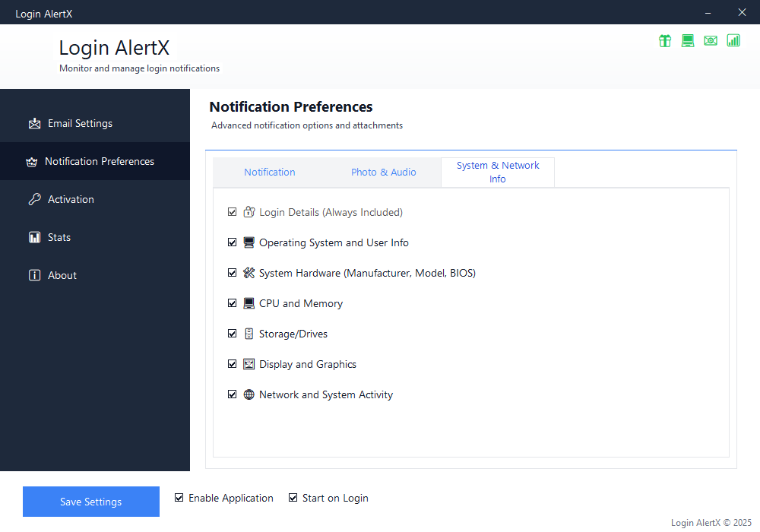Screen dimensions: 760x532
Task: Click 'Login Details (Always Included)' label
Action: 331,212
